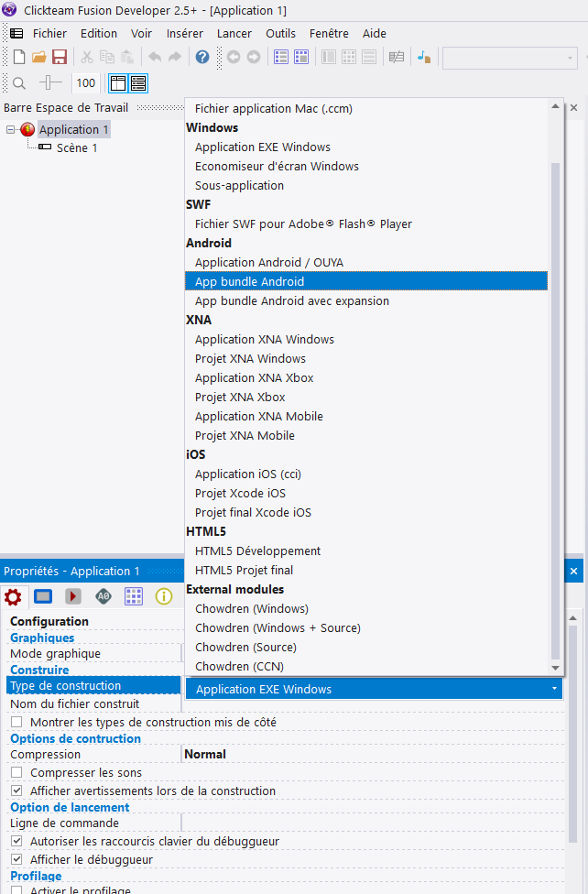Open the Frame editor icon

[x=301, y=57]
